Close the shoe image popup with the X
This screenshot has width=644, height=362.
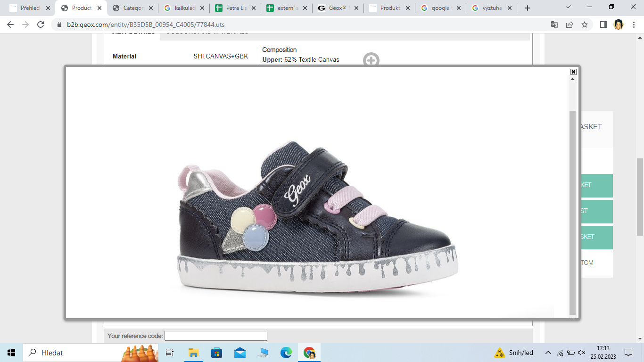(x=573, y=72)
